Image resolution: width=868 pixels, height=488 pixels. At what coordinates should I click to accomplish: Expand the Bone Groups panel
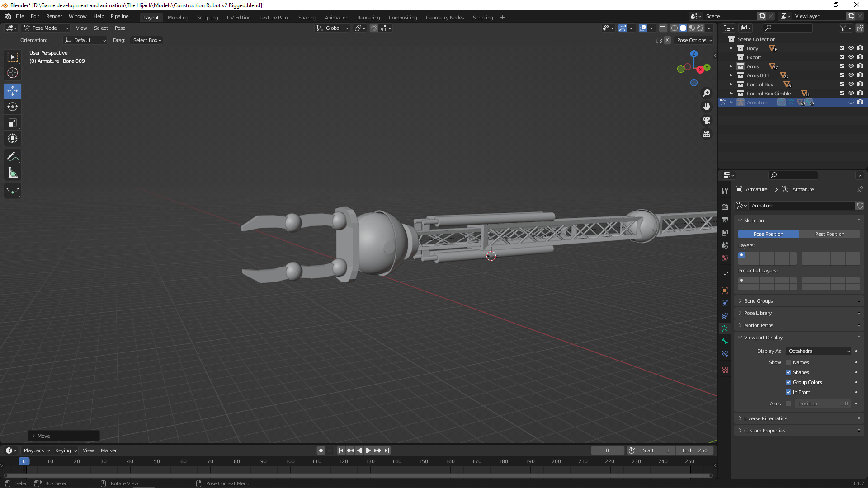click(x=758, y=301)
